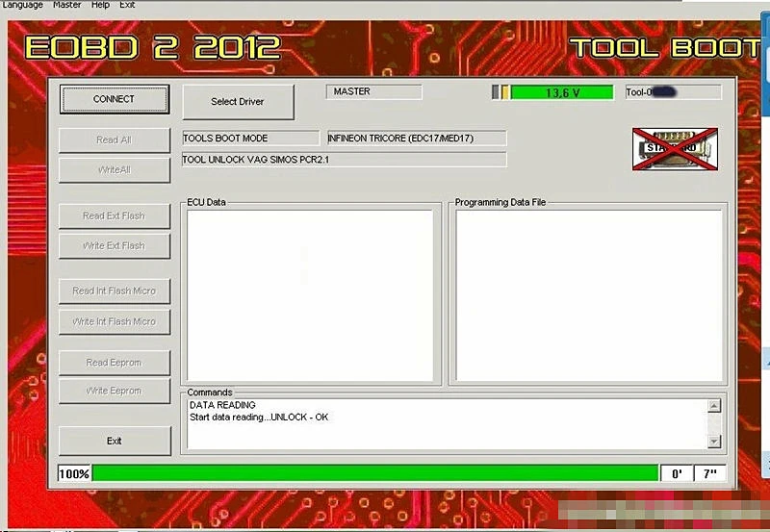Click the Select Driver button
Viewport: 770px width, 532px height.
tap(238, 102)
